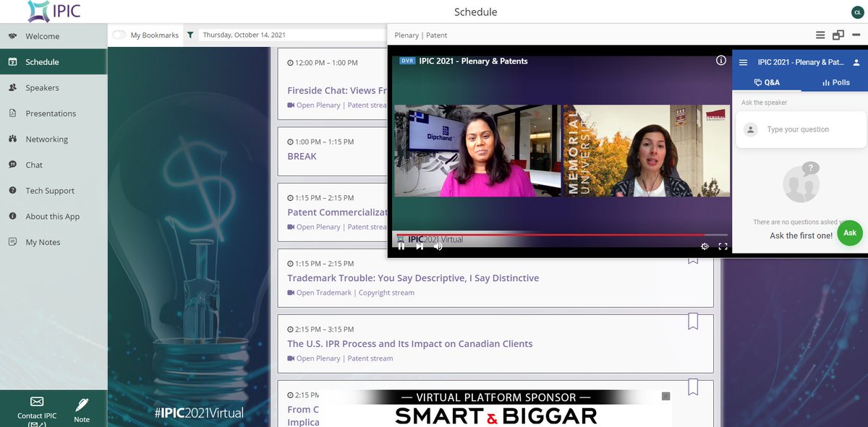Bookmark the last 2:15 PM session
The width and height of the screenshot is (868, 427).
click(x=693, y=387)
